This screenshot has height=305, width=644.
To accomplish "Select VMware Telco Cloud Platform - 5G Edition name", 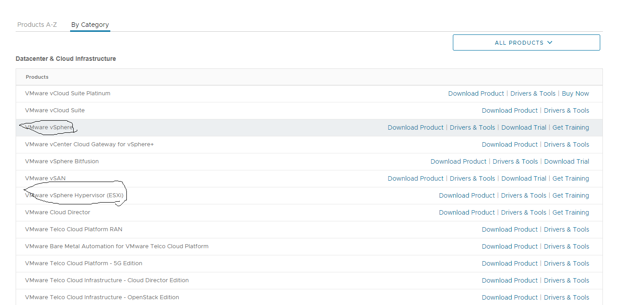I will tap(84, 263).
